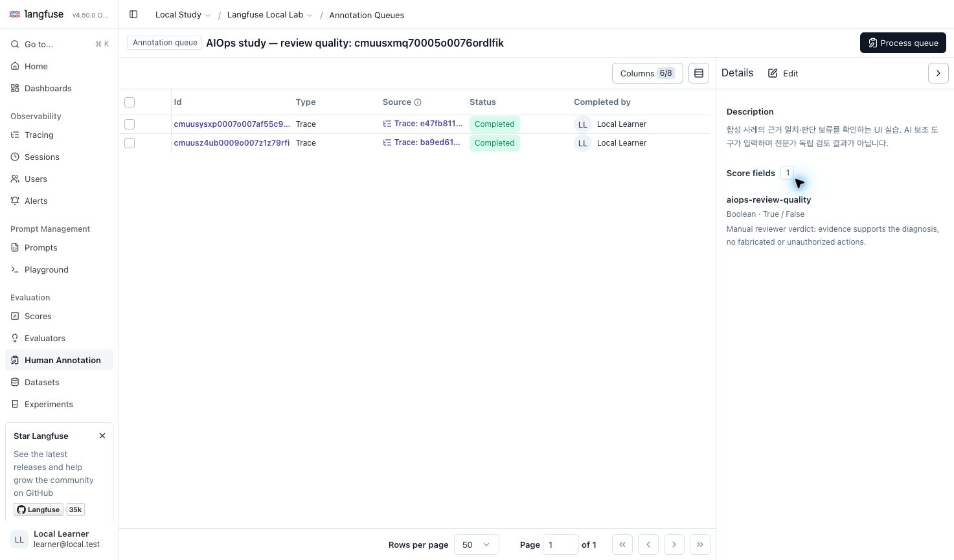
Task: Click the Prompts sidebar icon
Action: click(15, 247)
